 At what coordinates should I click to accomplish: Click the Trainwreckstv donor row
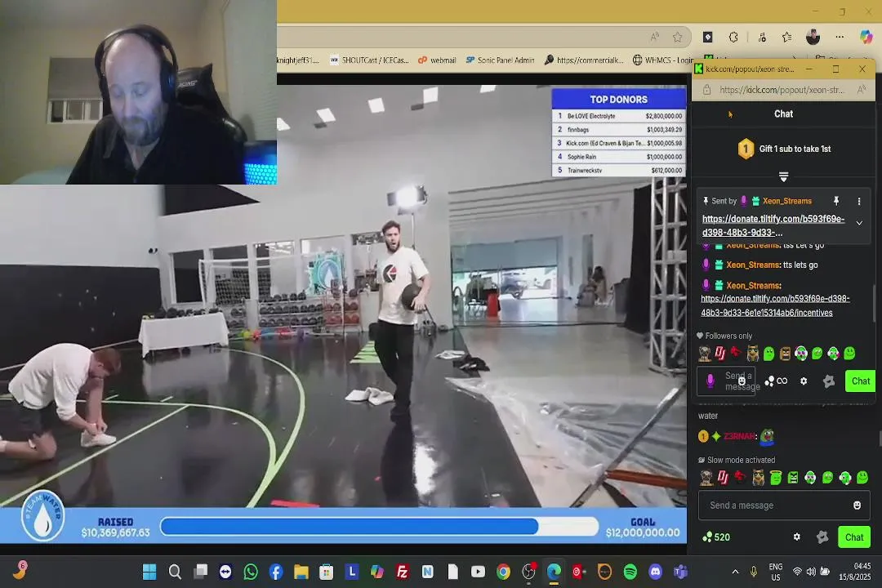coord(619,170)
